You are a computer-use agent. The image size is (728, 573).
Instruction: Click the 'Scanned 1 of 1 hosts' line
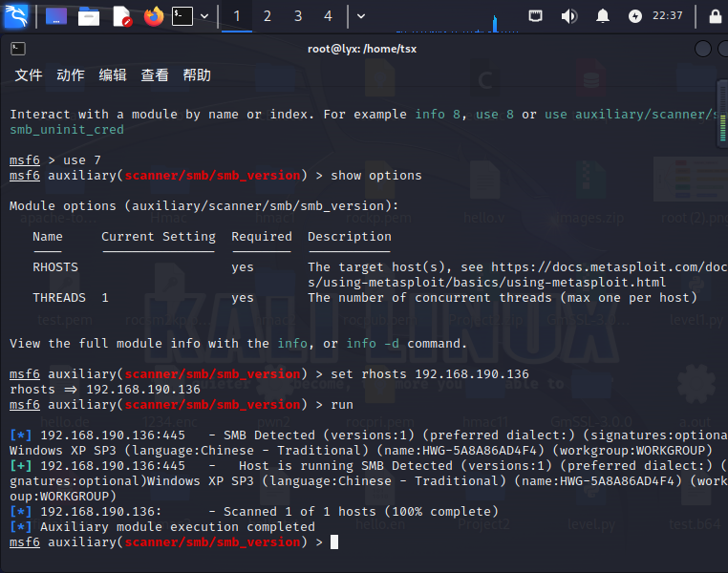361,511
